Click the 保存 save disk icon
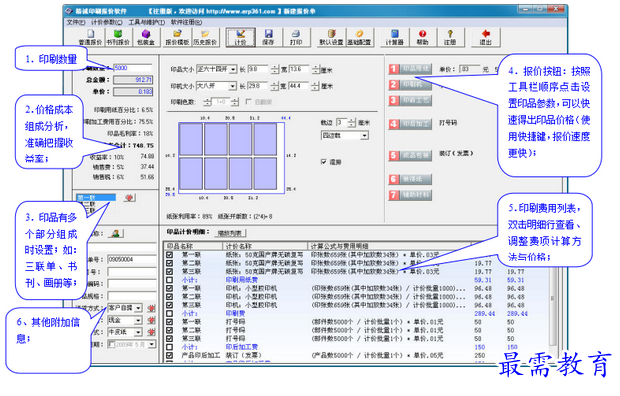 pos(268,37)
